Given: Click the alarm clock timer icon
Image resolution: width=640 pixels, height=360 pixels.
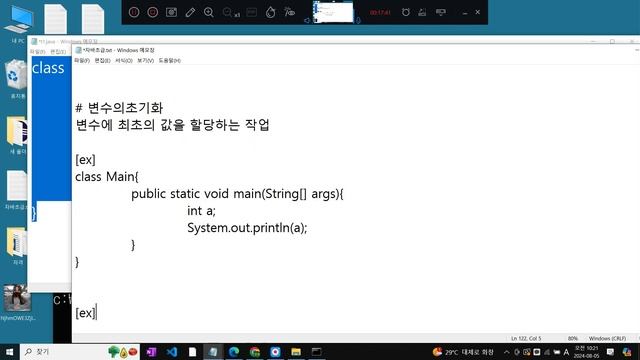Looking at the screenshot, I should pyautogui.click(x=405, y=12).
